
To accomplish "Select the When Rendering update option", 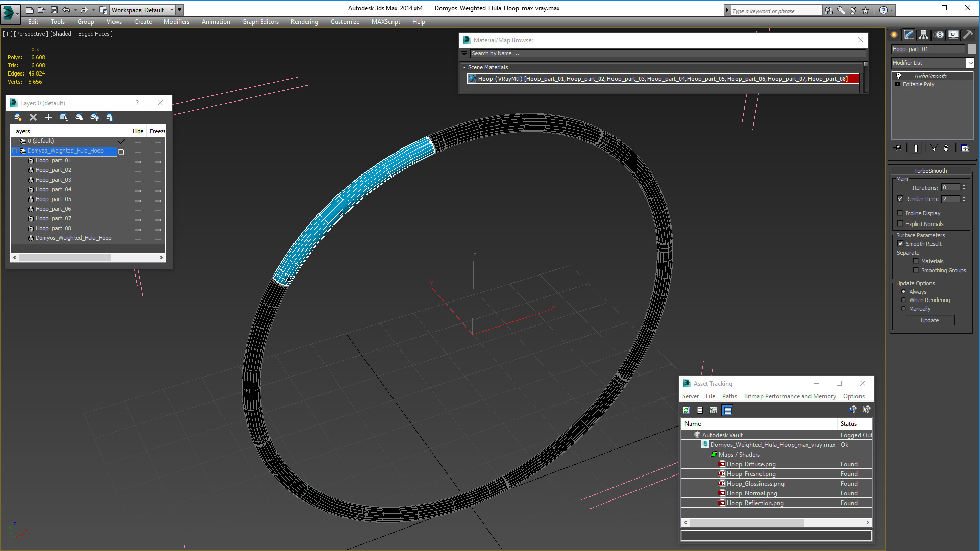I will click(903, 300).
